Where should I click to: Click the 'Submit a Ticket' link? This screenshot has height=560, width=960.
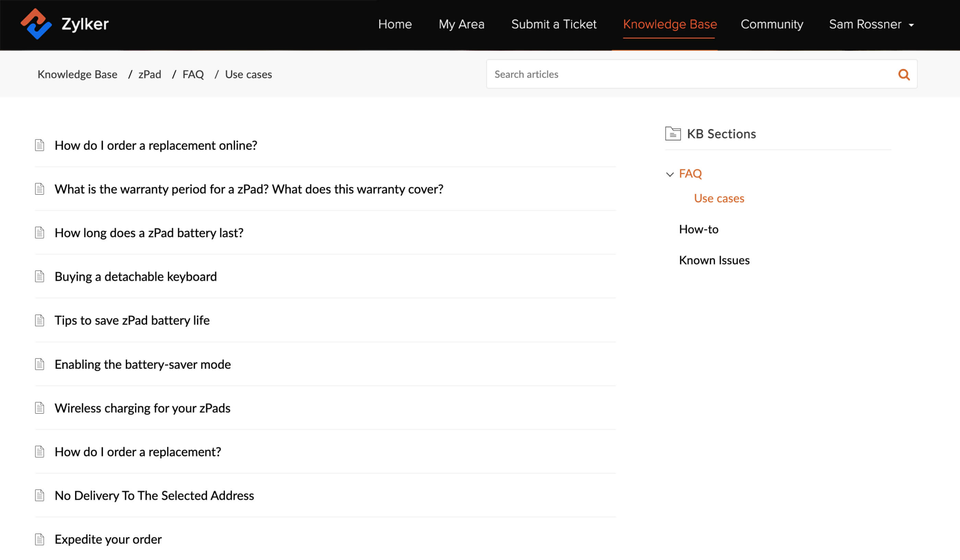554,24
